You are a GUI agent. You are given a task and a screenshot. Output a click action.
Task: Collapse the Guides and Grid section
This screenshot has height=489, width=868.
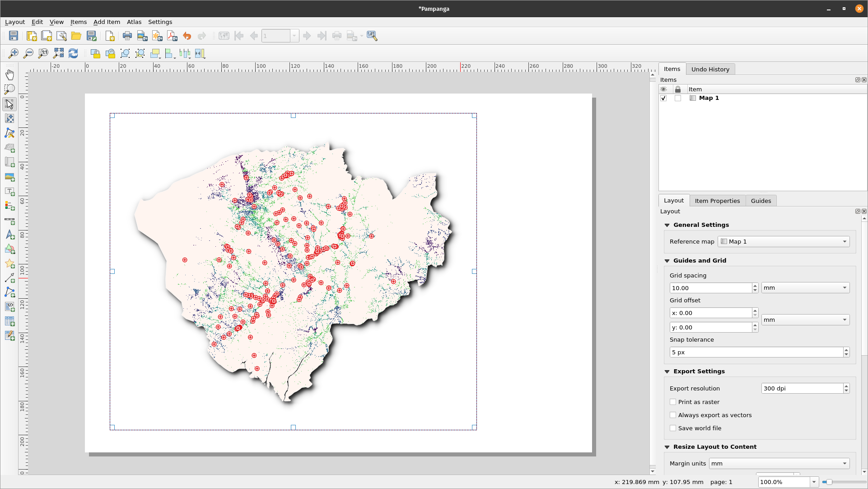pos(667,261)
